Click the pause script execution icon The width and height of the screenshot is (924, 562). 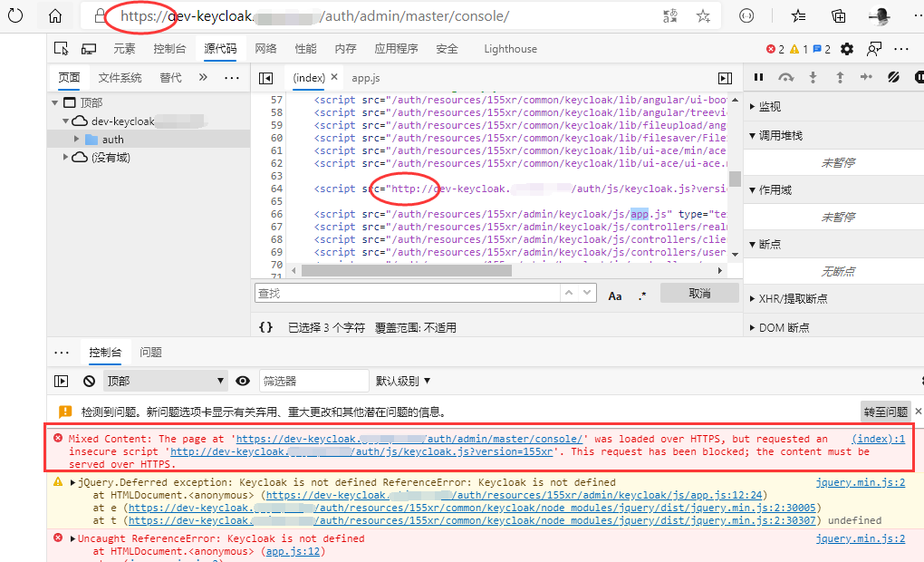[761, 77]
